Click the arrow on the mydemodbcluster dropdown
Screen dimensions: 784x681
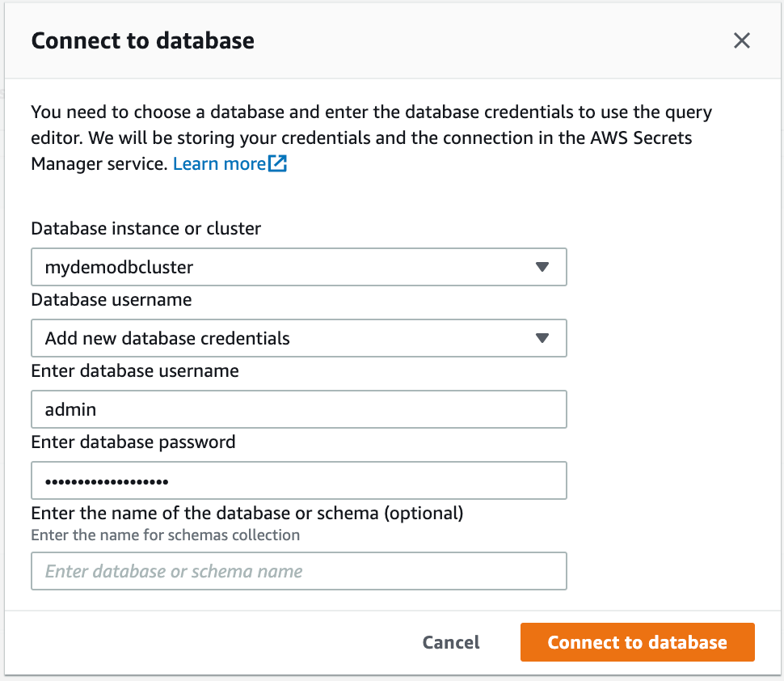click(x=542, y=268)
